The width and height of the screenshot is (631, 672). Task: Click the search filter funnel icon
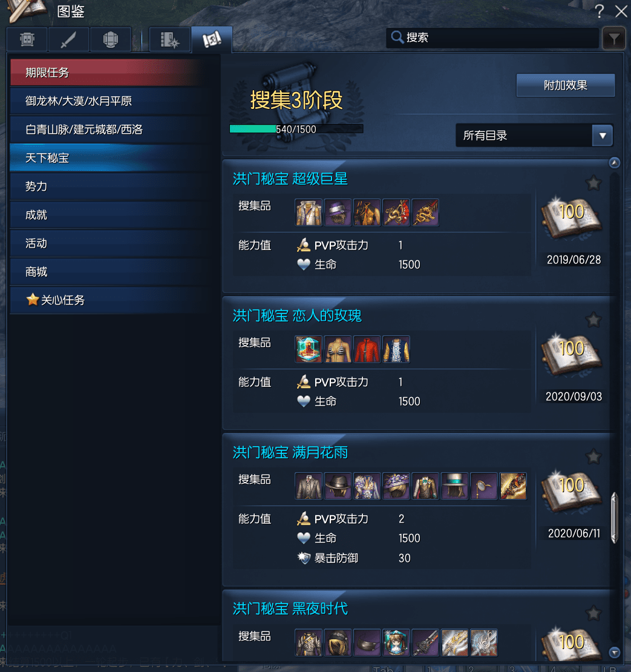coord(613,39)
